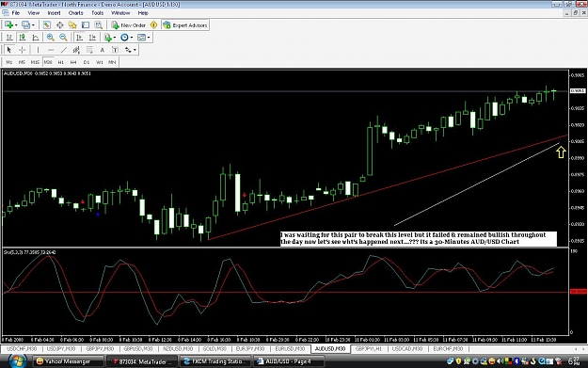Select the Vertical Line tool
The width and height of the screenshot is (588, 368).
[x=38, y=50]
